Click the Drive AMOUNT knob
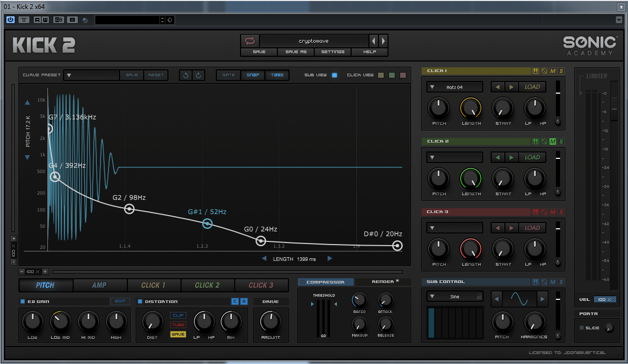This screenshot has height=364, width=628. [x=271, y=321]
